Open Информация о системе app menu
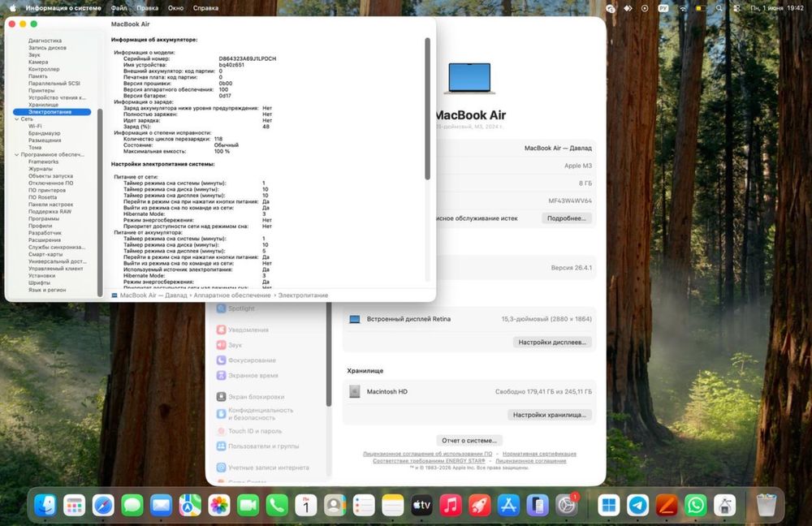This screenshot has height=526, width=812. click(63, 8)
